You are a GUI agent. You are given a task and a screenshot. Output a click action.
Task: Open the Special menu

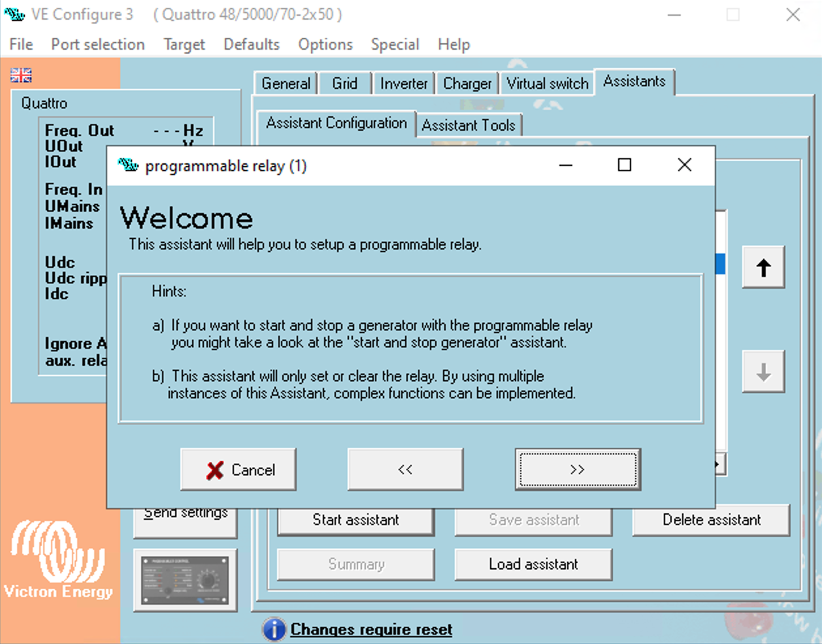395,44
